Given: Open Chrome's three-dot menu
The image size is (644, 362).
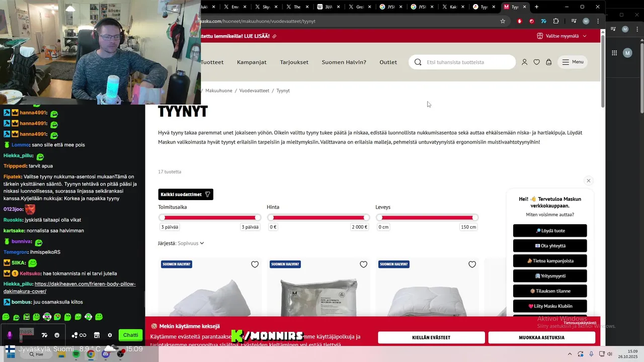Looking at the screenshot, I should [598, 21].
